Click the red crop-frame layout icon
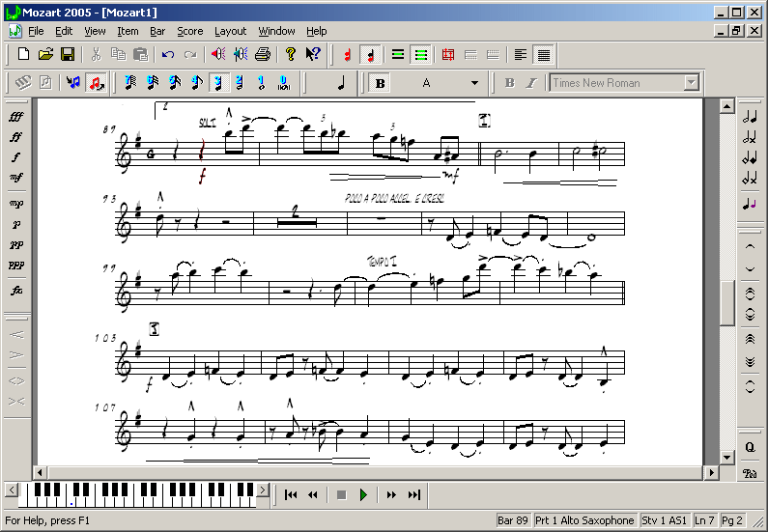 447,54
